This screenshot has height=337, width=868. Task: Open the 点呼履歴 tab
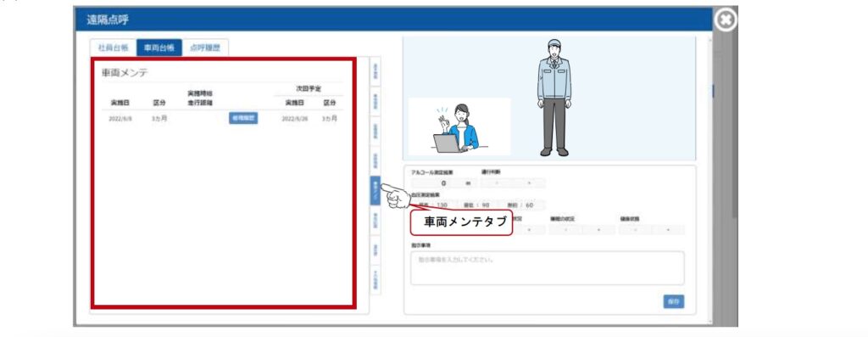point(205,48)
